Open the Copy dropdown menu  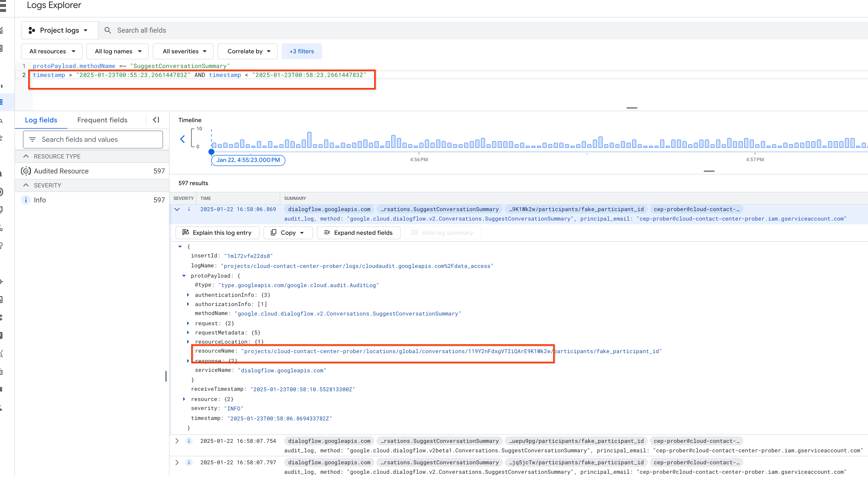click(x=288, y=233)
